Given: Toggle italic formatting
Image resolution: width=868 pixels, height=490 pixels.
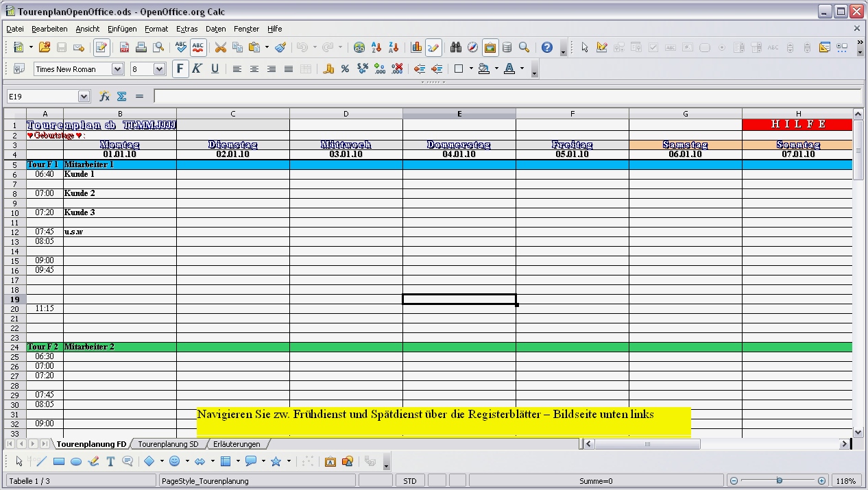Looking at the screenshot, I should tap(197, 69).
